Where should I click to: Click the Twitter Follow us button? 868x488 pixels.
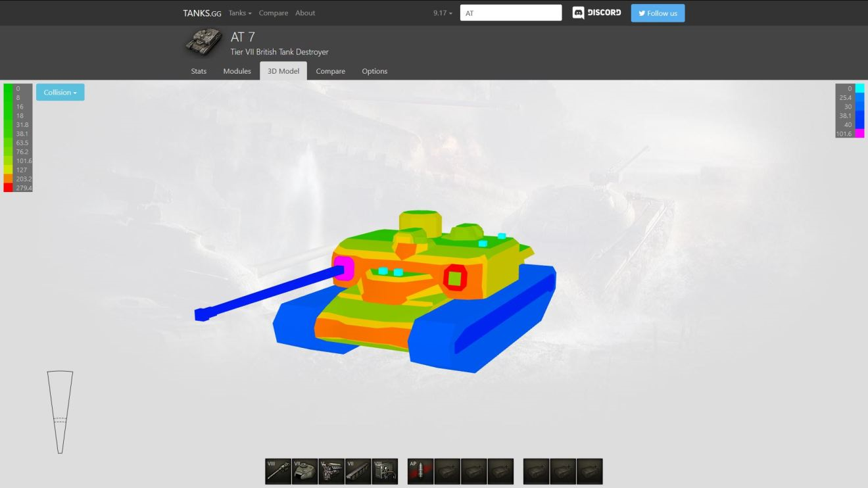pos(658,13)
